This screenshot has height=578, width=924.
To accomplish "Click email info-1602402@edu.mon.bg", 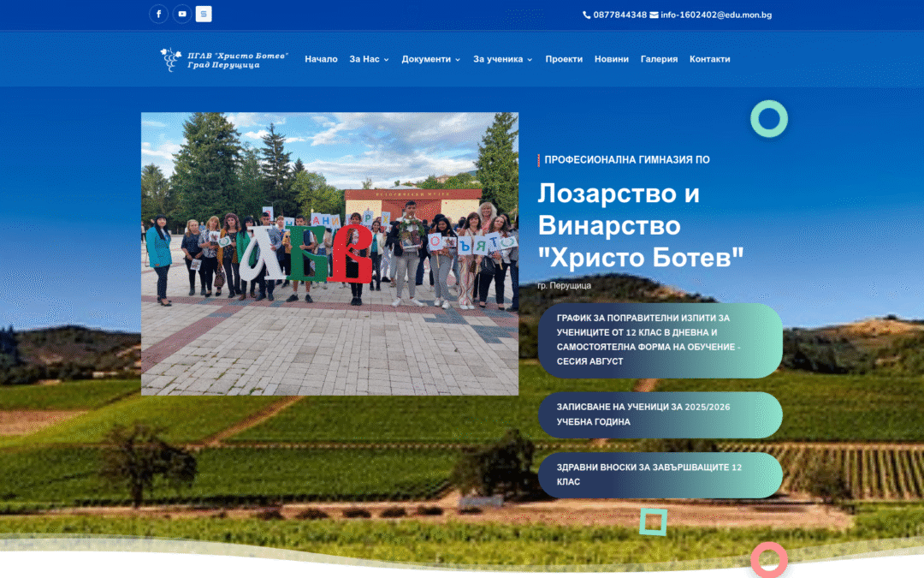I will pyautogui.click(x=716, y=15).
